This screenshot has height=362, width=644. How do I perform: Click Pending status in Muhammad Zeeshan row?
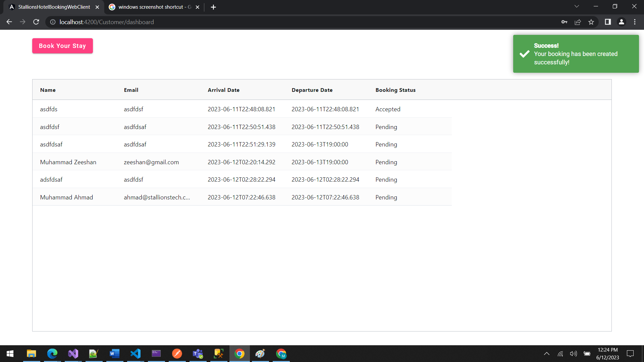(x=386, y=162)
